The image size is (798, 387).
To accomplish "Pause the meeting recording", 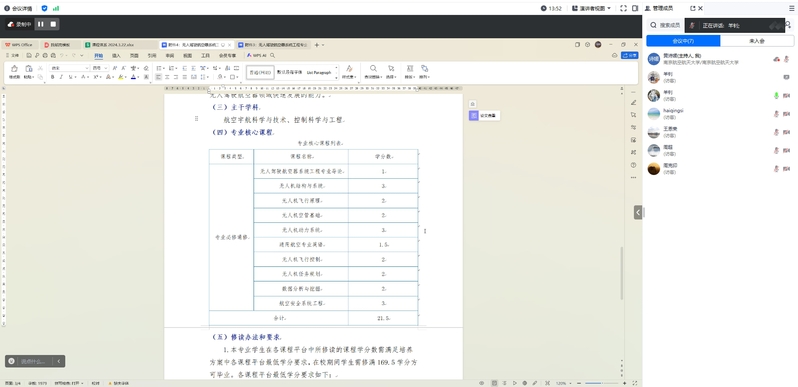I will point(41,24).
